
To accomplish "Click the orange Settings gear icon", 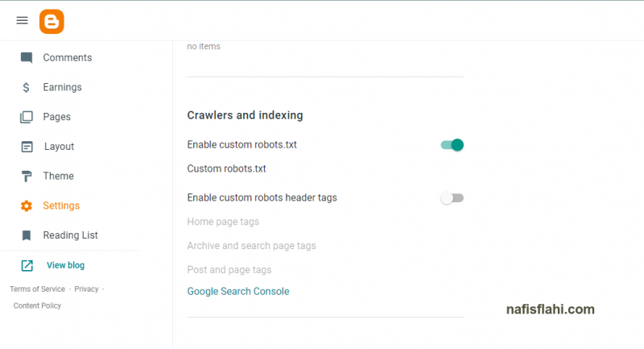I will [x=27, y=206].
